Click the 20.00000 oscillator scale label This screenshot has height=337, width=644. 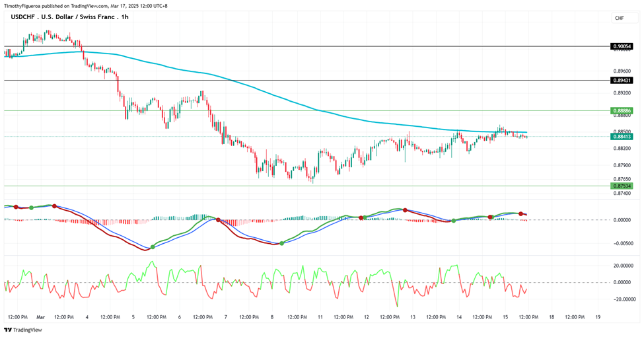[622, 266]
